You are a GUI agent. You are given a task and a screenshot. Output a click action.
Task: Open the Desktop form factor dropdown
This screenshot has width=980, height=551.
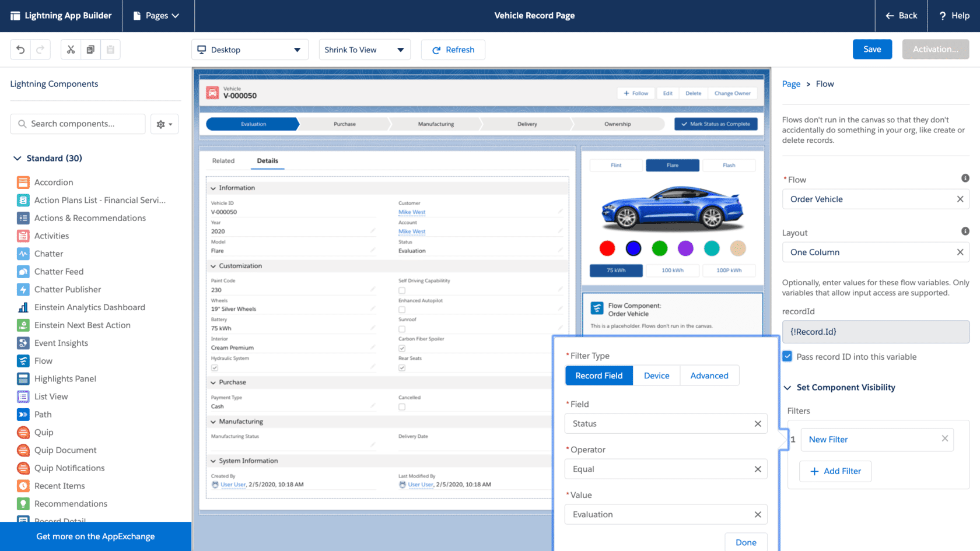click(251, 50)
